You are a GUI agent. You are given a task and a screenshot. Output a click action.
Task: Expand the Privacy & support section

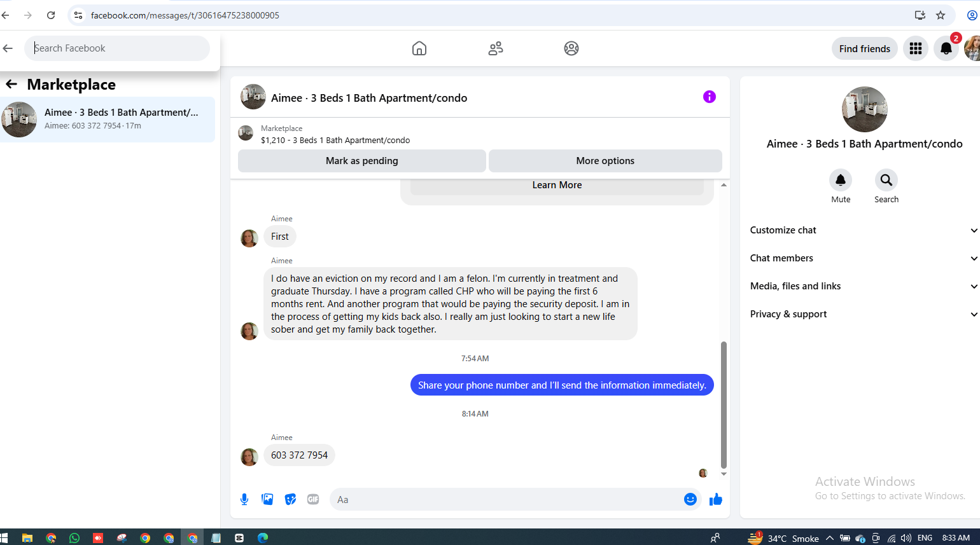(x=864, y=314)
